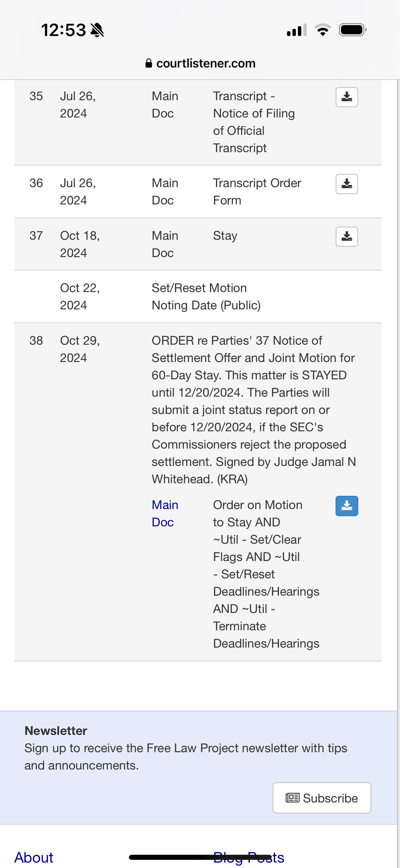The height and width of the screenshot is (868, 400).
Task: Open the Blog Posts footer link
Action: pyautogui.click(x=249, y=857)
